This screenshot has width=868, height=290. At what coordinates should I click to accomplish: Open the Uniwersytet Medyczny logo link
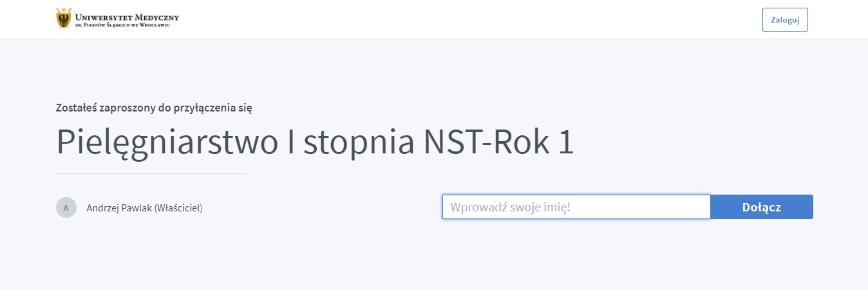point(118,19)
